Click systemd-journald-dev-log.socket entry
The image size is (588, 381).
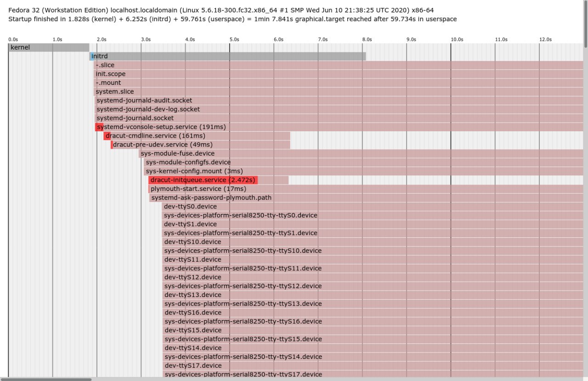[339, 109]
